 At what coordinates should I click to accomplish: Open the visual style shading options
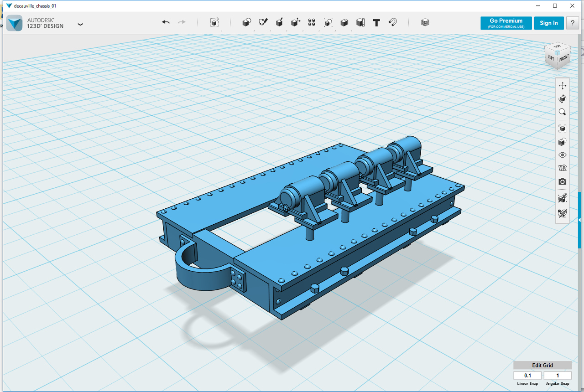[563, 142]
